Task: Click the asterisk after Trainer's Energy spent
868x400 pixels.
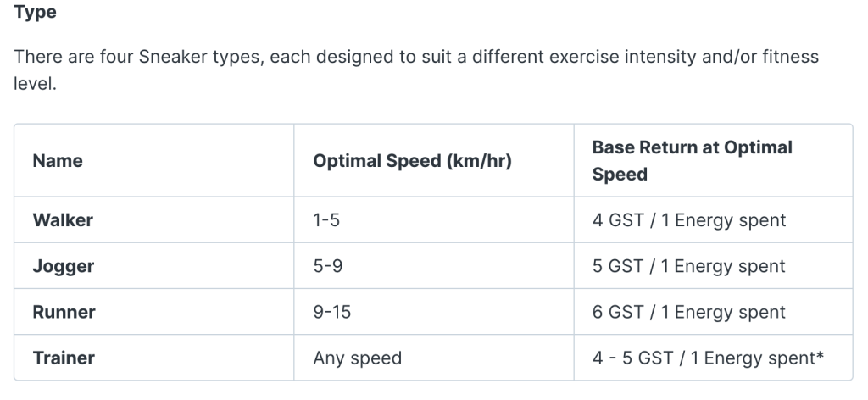Action: click(x=820, y=356)
